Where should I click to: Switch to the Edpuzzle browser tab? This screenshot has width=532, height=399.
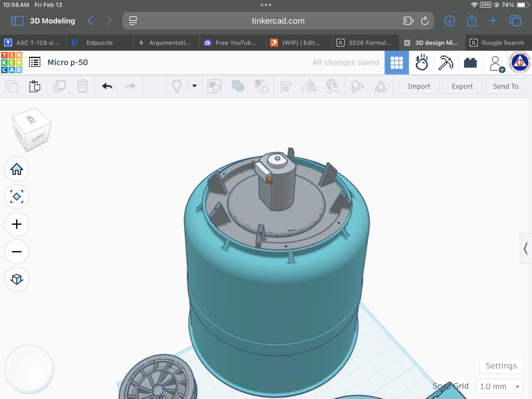click(100, 43)
